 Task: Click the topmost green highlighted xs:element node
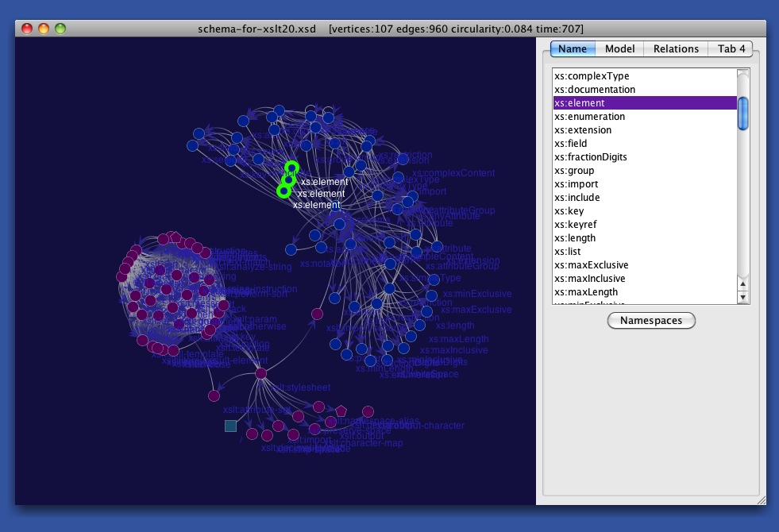(x=291, y=168)
